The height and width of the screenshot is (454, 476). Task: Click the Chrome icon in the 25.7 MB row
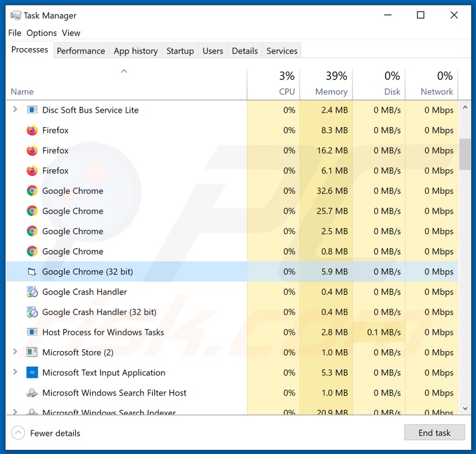point(32,211)
